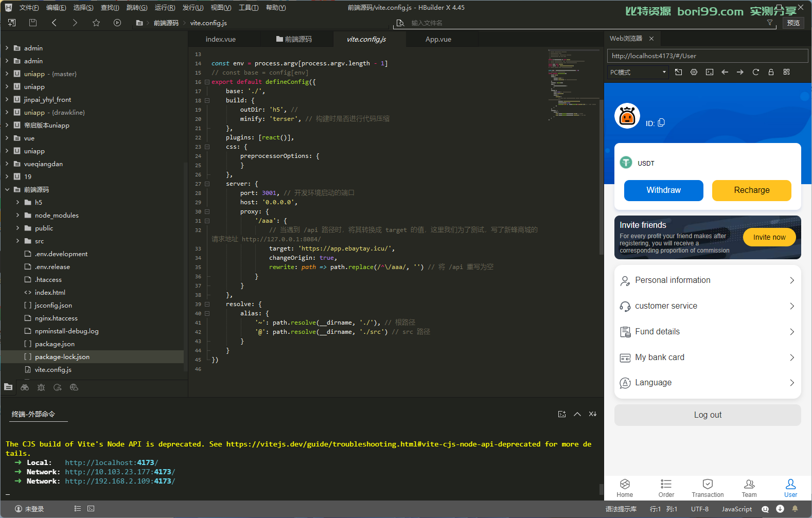The height and width of the screenshot is (518, 812).
Task: Click the browser URL address field
Action: pos(708,56)
